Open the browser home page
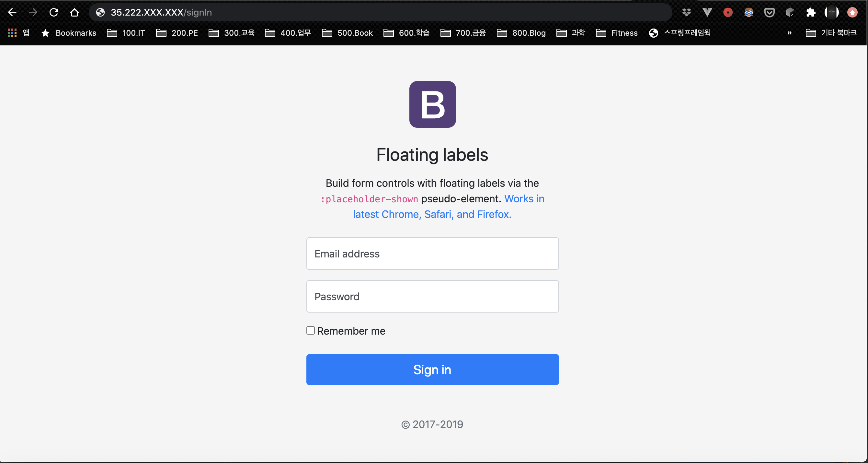868x463 pixels. point(74,12)
